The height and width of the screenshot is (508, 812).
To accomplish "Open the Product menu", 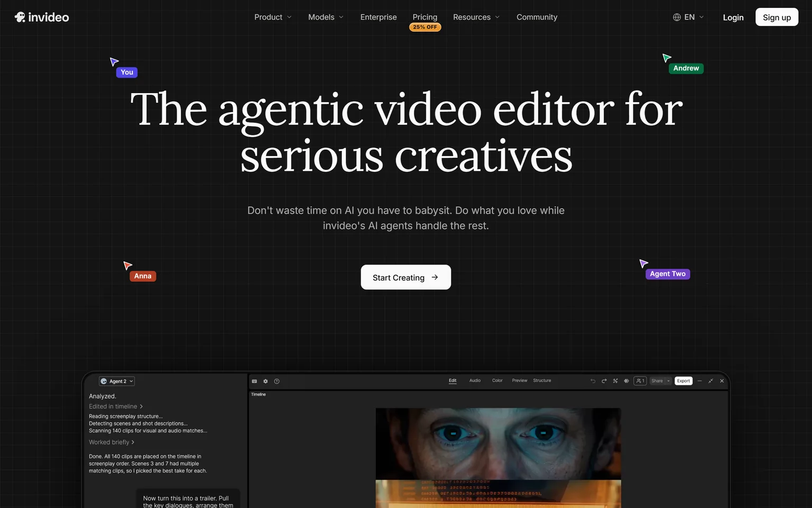I will pos(273,17).
